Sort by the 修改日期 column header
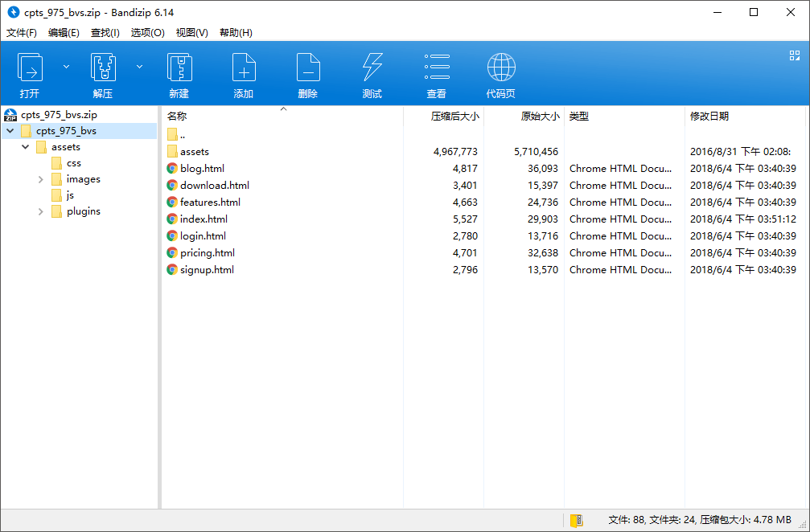This screenshot has width=810, height=532. pos(709,117)
